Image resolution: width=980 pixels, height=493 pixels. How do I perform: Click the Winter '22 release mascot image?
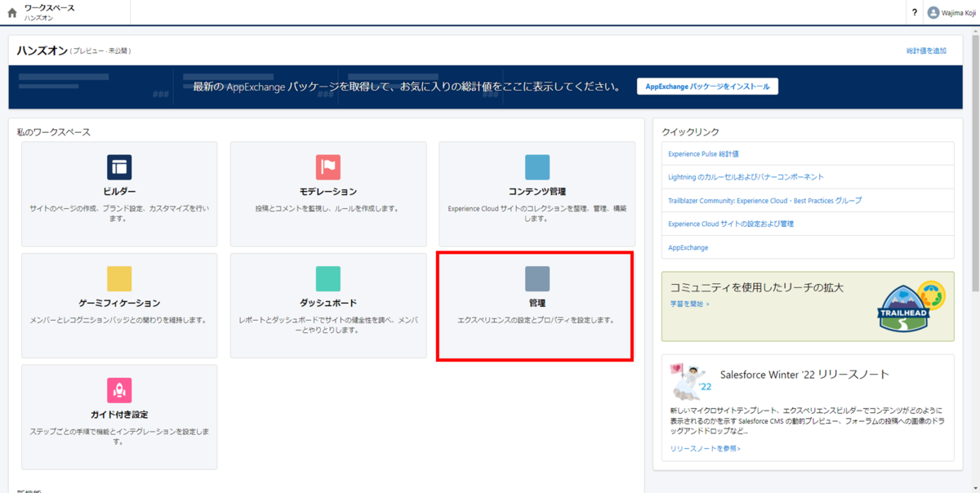click(x=690, y=380)
